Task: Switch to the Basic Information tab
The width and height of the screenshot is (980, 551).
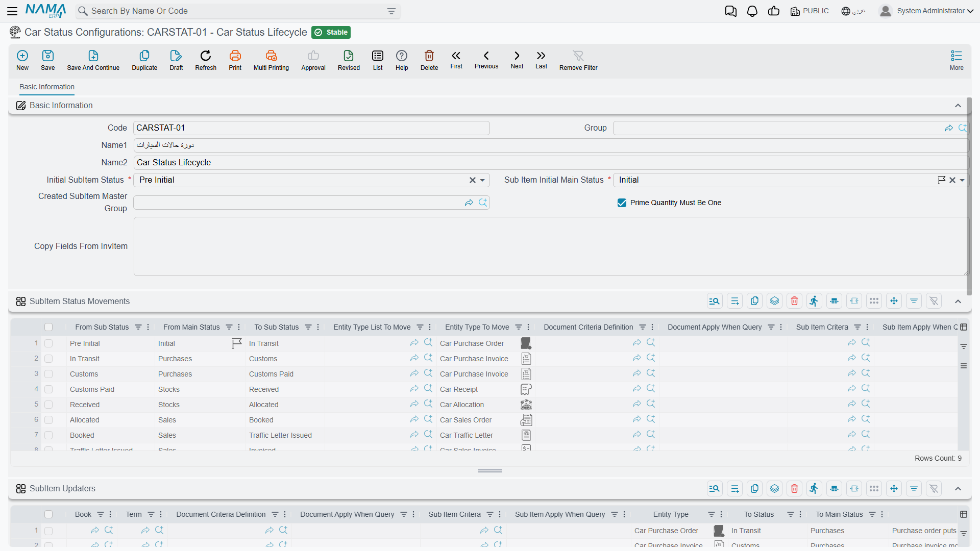Action: coord(47,87)
